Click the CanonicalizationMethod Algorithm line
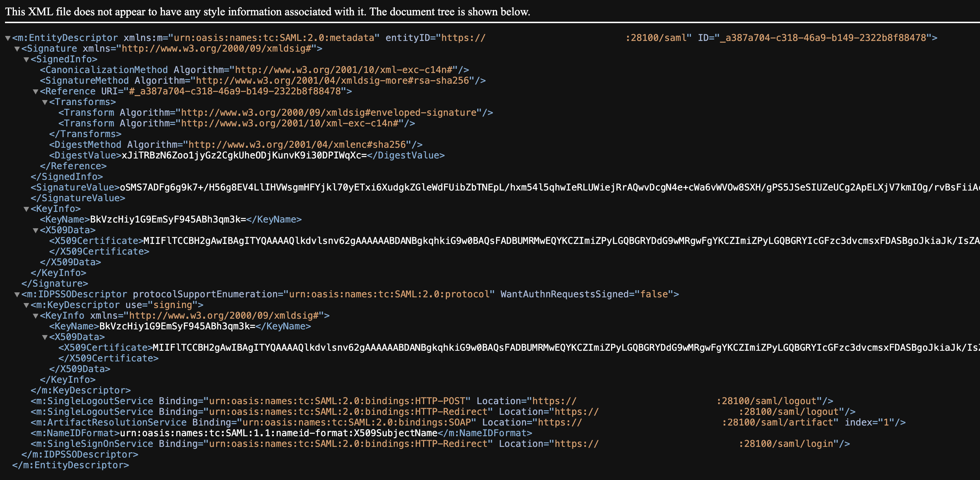980x480 pixels. [255, 70]
